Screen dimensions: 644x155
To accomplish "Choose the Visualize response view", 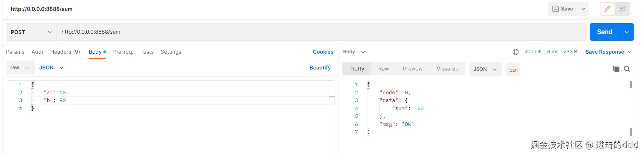I will coord(448,69).
